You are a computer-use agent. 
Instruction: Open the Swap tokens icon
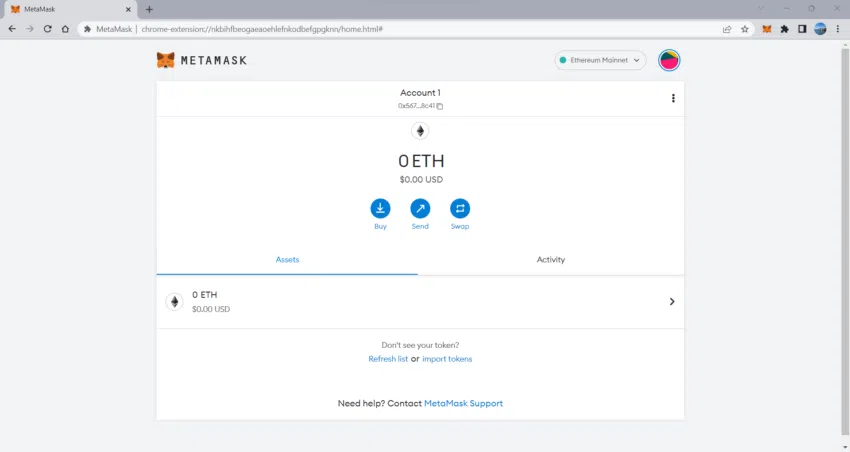(x=460, y=209)
